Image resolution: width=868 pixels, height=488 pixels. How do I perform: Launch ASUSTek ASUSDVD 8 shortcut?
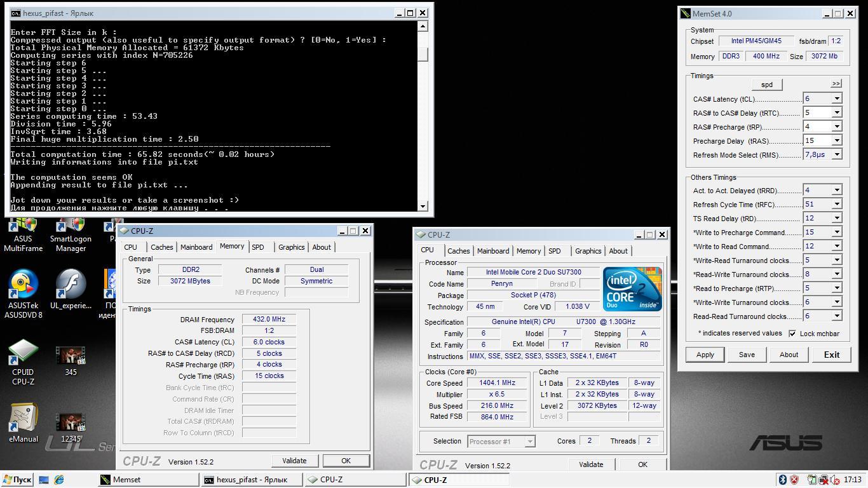tap(23, 294)
